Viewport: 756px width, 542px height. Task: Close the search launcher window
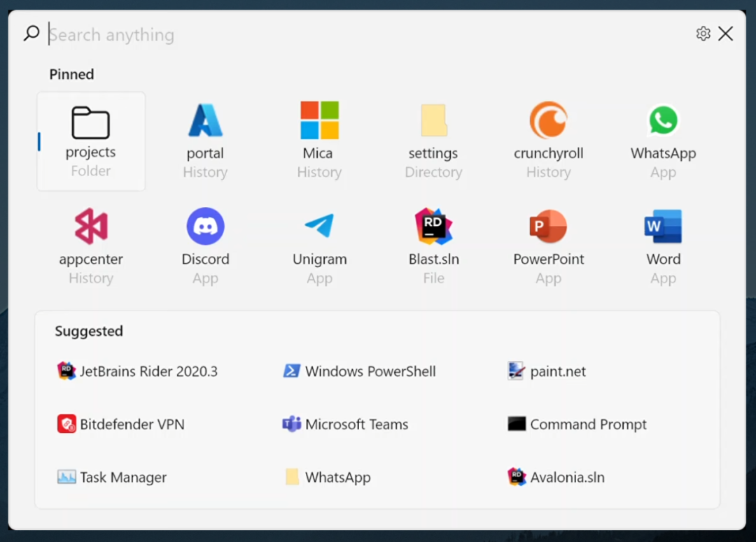click(x=726, y=34)
